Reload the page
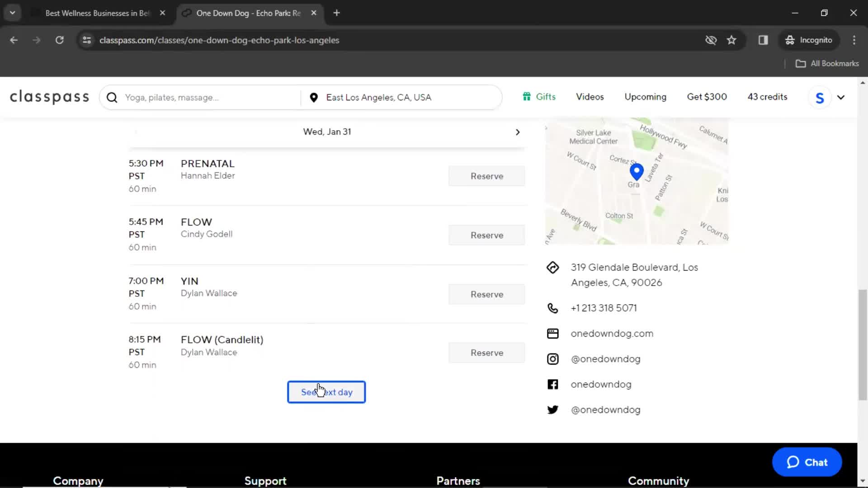The height and width of the screenshot is (488, 868). coord(59,40)
